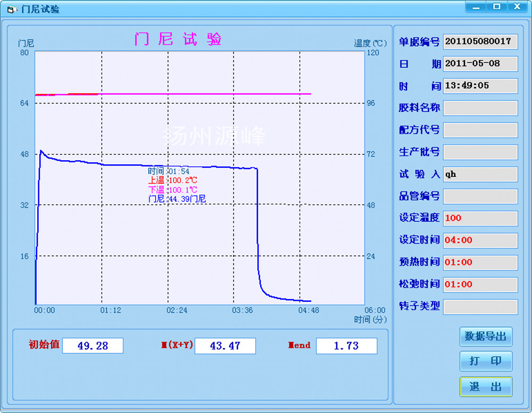
Task: Close the 门尼试验 window
Action: coord(518,7)
